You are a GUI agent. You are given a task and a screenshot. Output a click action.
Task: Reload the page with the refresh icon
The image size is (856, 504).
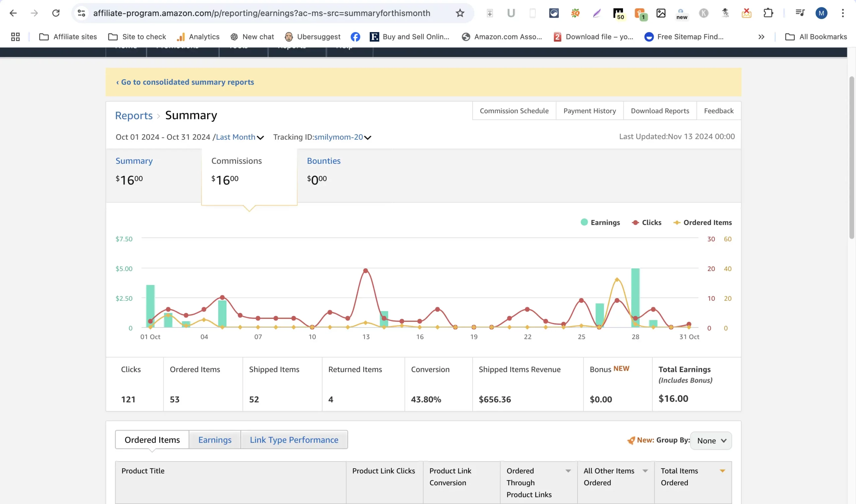(x=56, y=13)
